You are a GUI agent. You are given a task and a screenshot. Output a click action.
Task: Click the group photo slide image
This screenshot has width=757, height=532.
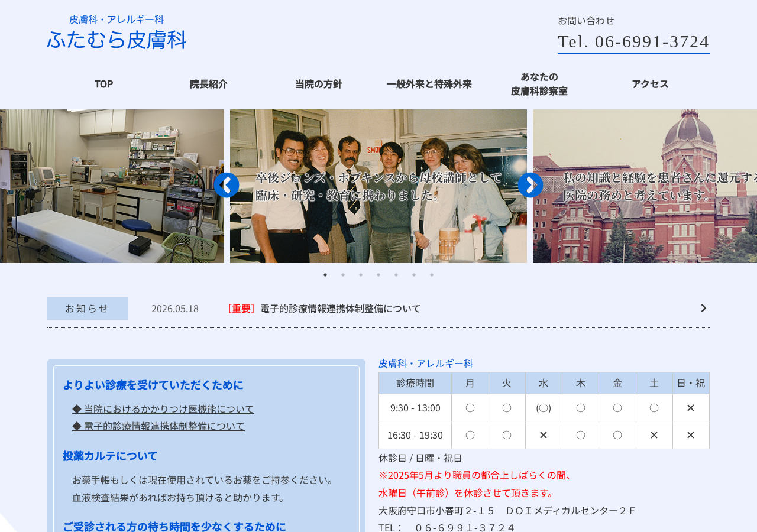[x=378, y=186]
